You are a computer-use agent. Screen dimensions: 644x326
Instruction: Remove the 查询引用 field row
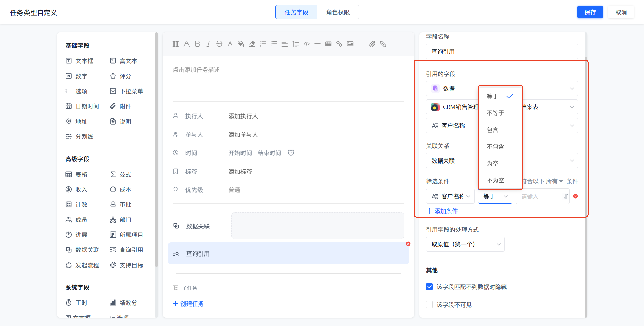click(x=408, y=244)
